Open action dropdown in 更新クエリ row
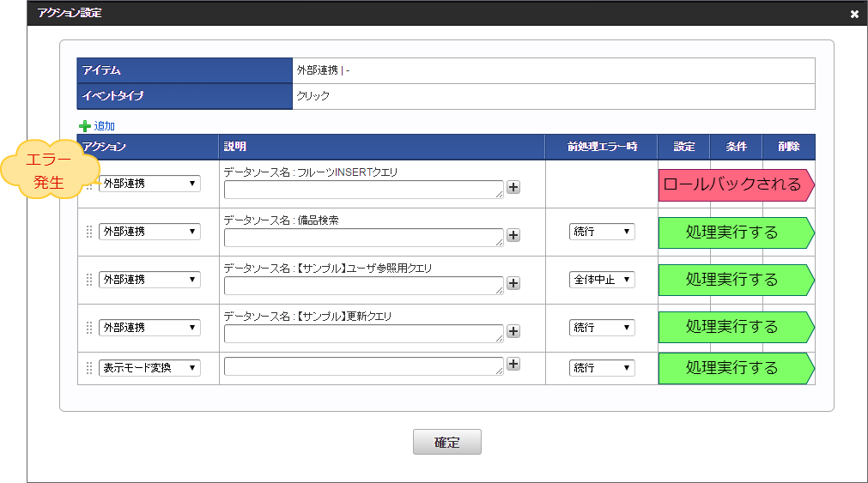The height and width of the screenshot is (483, 868). click(x=149, y=328)
